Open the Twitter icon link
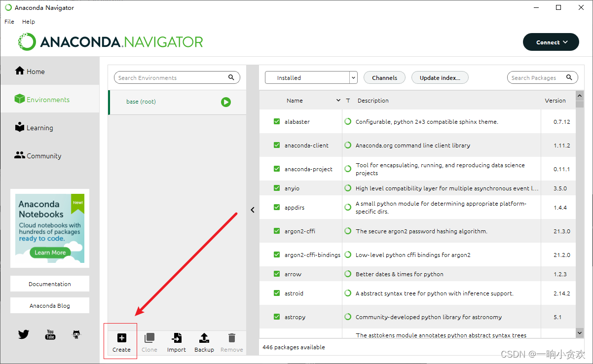The height and width of the screenshot is (364, 593). point(24,334)
